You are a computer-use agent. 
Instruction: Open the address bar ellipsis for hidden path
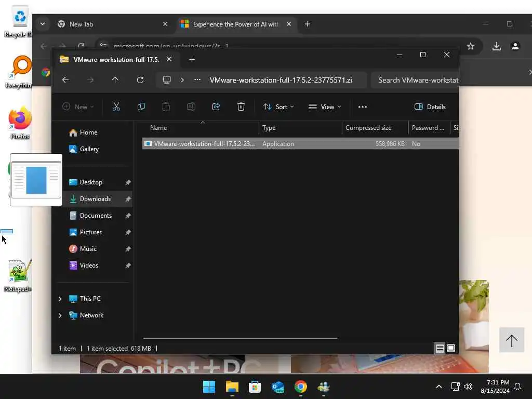197,79
